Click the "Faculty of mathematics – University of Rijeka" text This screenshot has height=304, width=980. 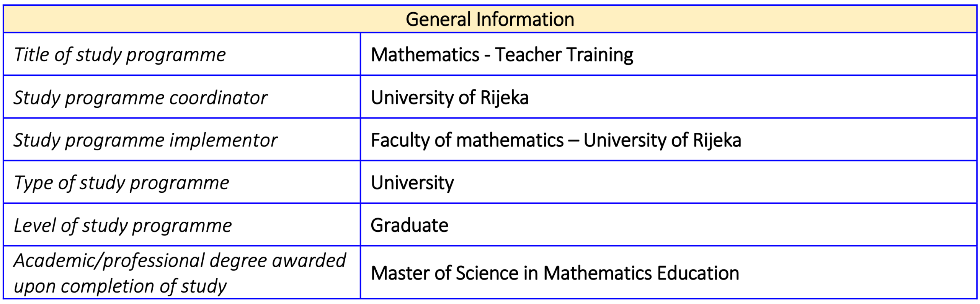(x=556, y=140)
